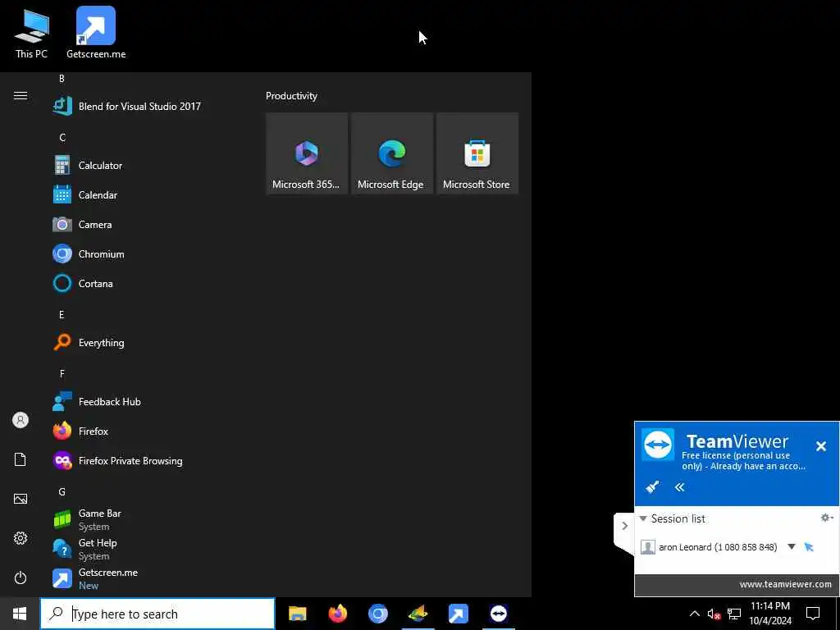Viewport: 840px width, 630px height.
Task: Focus the taskbar search box
Action: [x=157, y=614]
